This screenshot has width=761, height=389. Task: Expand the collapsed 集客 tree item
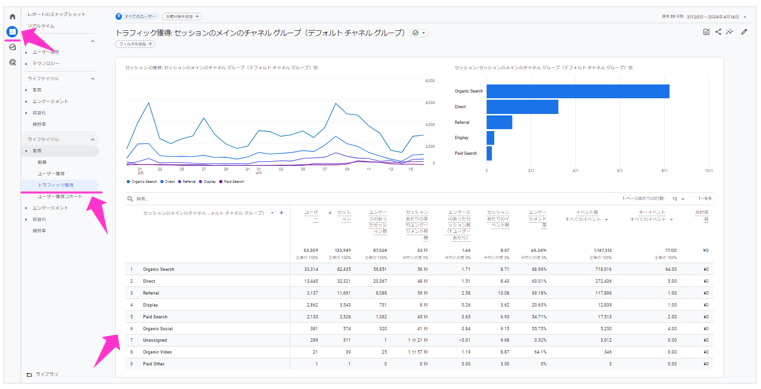pos(27,90)
